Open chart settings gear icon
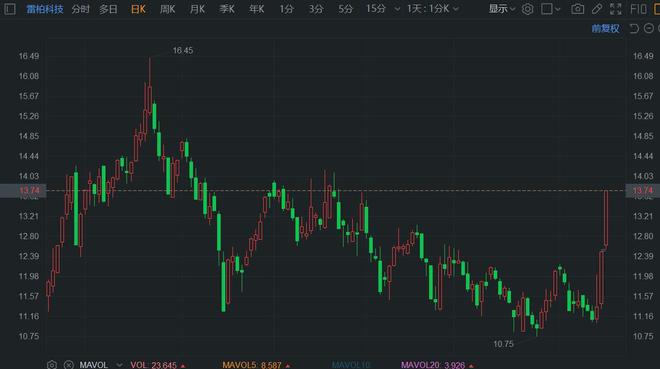 click(x=527, y=9)
